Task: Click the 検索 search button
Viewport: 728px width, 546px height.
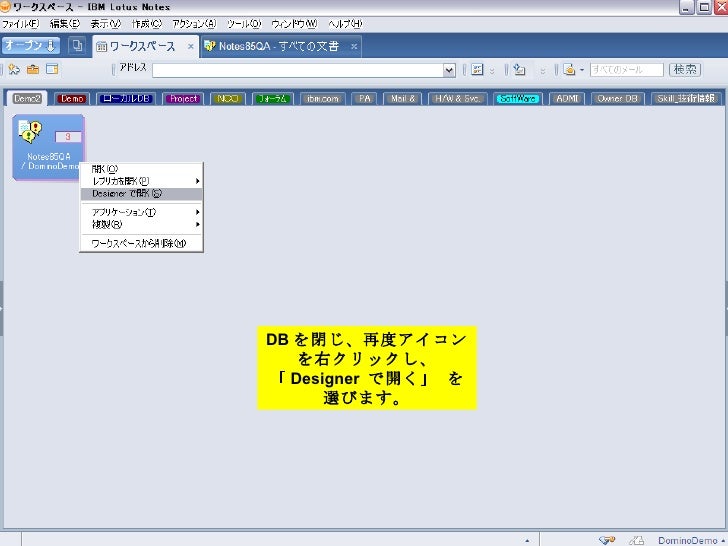Action: click(685, 70)
